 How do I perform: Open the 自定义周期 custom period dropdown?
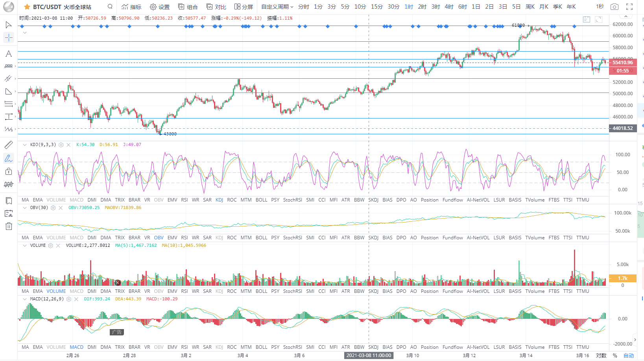tap(276, 7)
